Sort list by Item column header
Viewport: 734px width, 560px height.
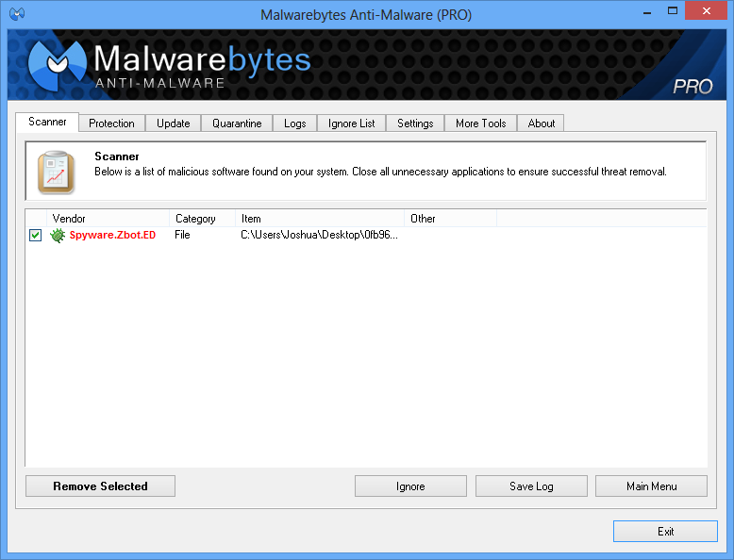tap(319, 219)
